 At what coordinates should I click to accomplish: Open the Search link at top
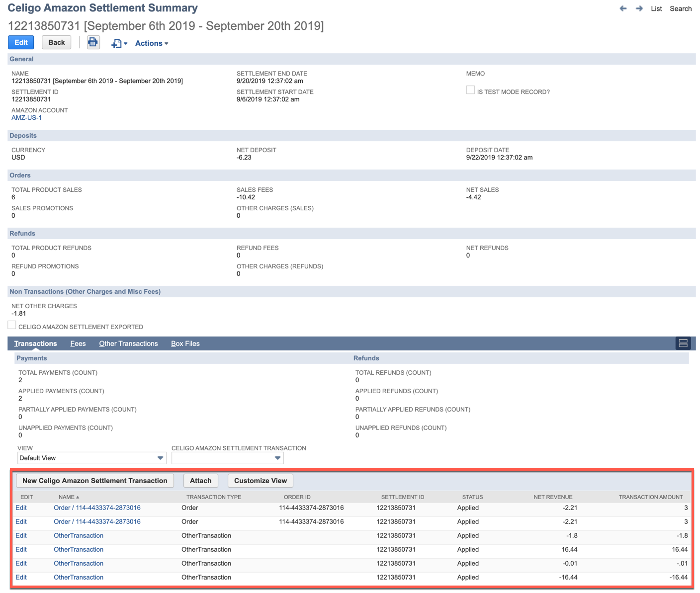[x=681, y=8]
